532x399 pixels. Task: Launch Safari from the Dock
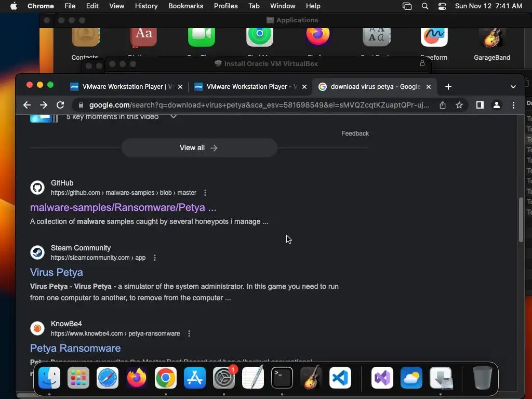[108, 378]
